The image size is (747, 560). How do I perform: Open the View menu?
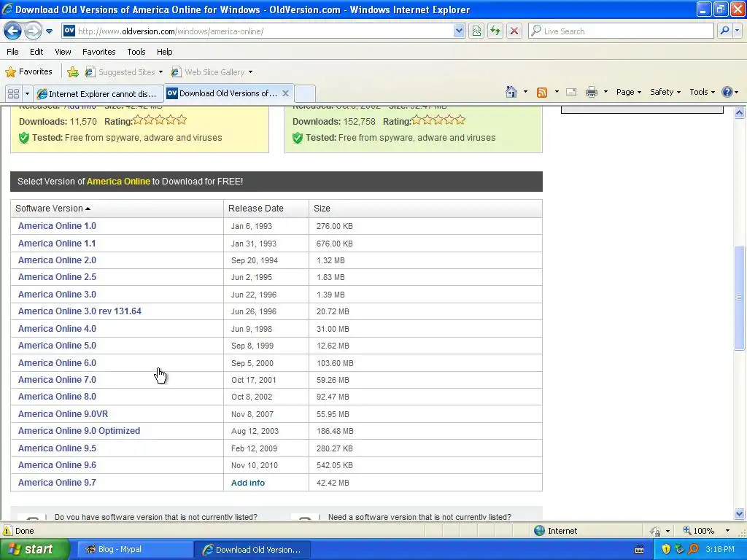click(x=63, y=52)
